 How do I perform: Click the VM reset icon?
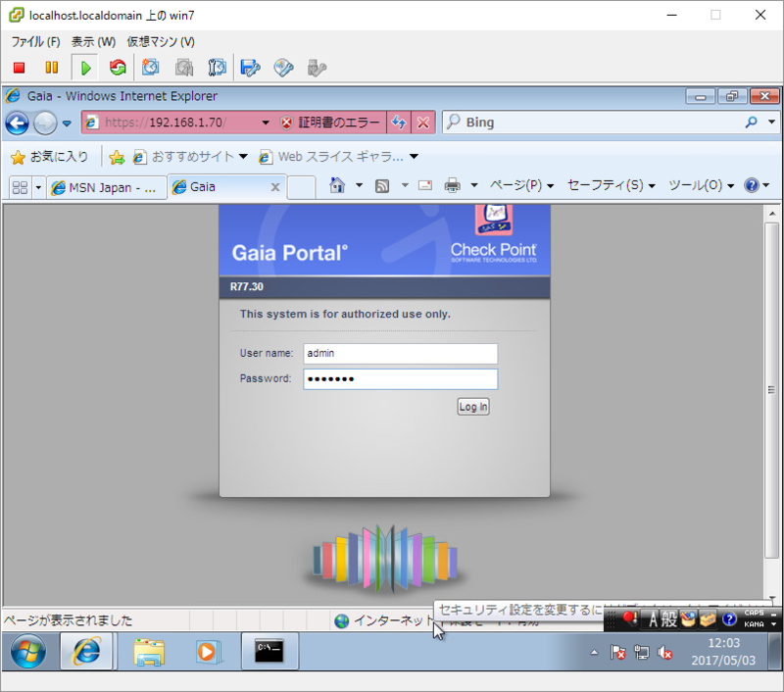[x=118, y=68]
